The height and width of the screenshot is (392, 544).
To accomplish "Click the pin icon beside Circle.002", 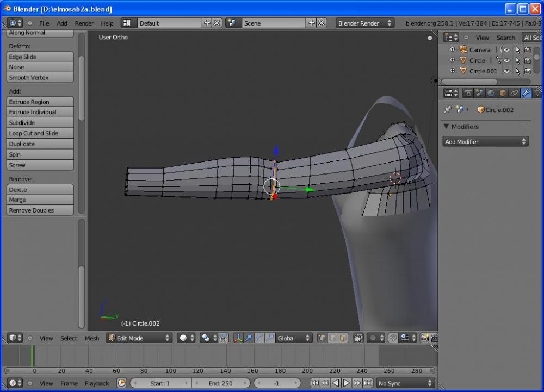I will coord(448,110).
